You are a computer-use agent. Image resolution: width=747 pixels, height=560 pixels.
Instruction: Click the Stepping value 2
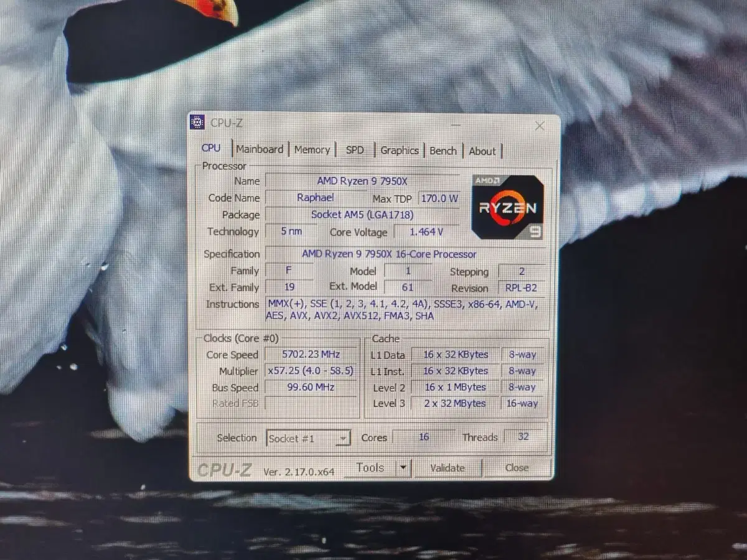pyautogui.click(x=522, y=272)
